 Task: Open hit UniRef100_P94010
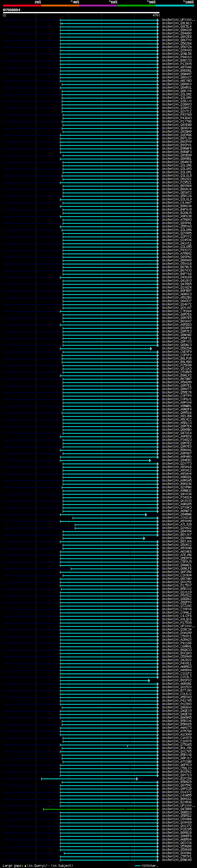[x=176, y=57]
